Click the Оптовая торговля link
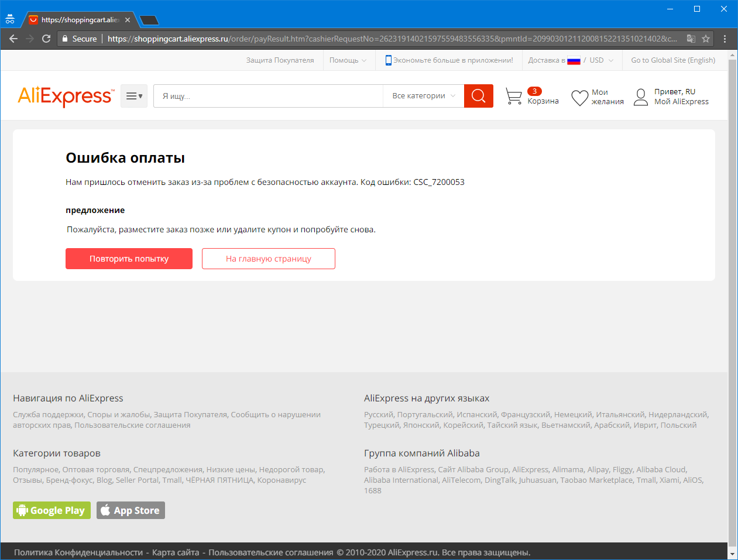738x560 pixels. coord(95,470)
